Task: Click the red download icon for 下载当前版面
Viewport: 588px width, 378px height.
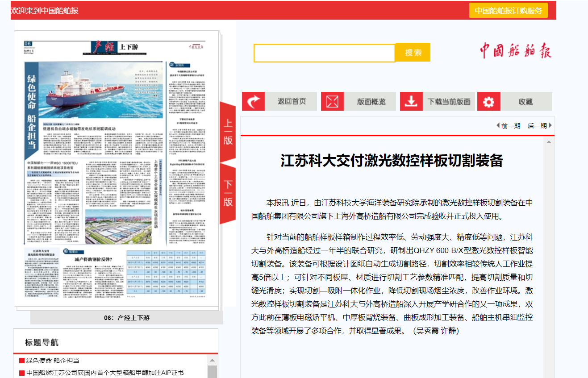Action: [x=411, y=101]
